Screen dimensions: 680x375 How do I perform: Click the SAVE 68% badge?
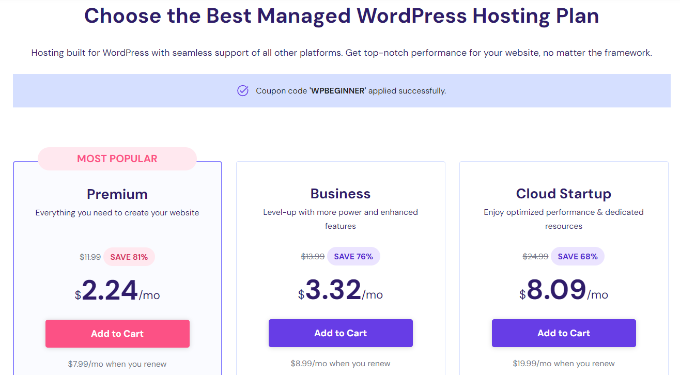(x=577, y=256)
